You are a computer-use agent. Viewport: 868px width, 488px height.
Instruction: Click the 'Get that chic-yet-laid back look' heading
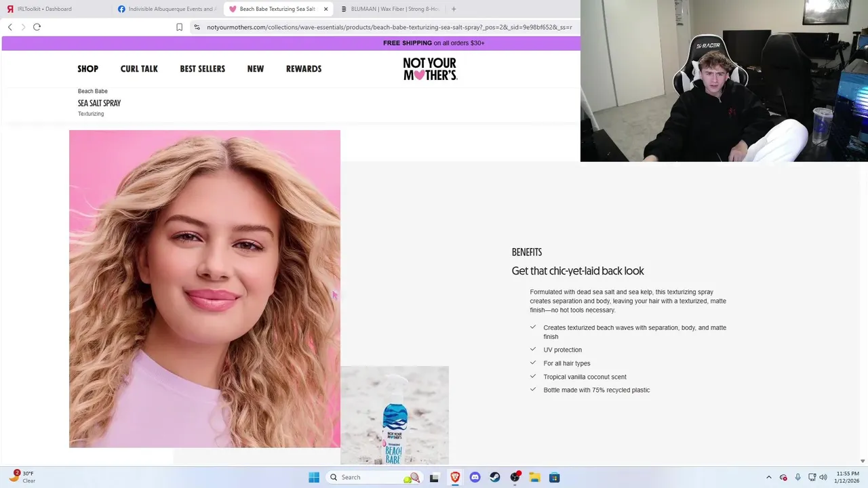coord(578,270)
